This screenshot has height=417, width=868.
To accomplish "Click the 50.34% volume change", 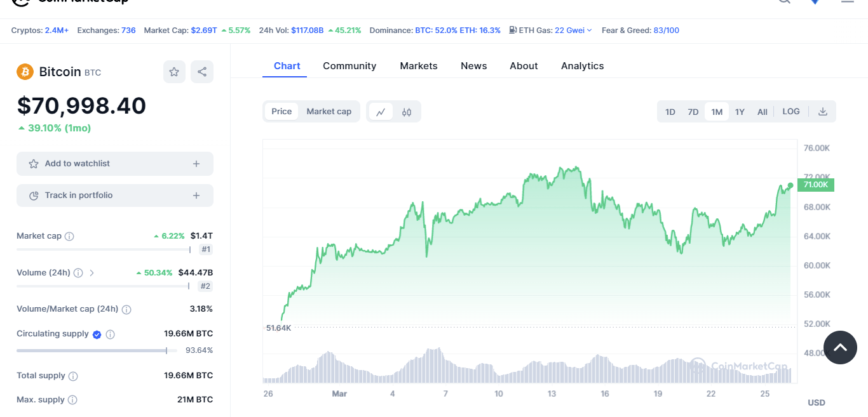I will 154,273.
